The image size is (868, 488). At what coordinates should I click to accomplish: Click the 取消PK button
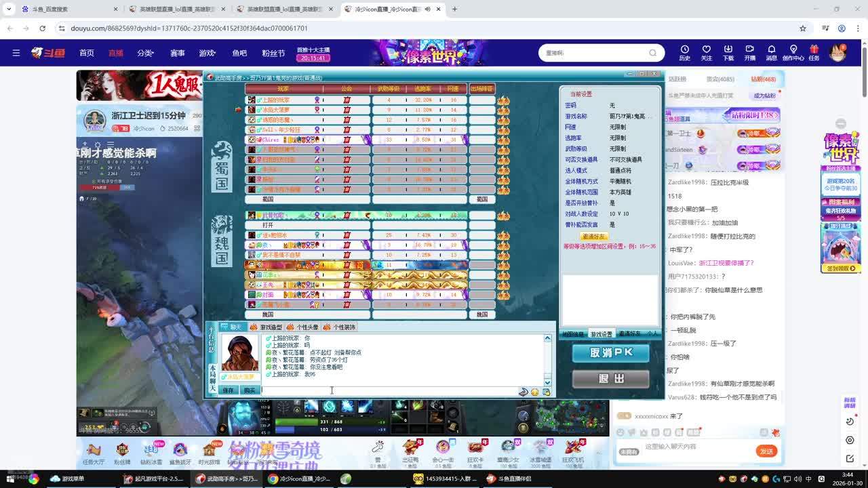pos(610,353)
